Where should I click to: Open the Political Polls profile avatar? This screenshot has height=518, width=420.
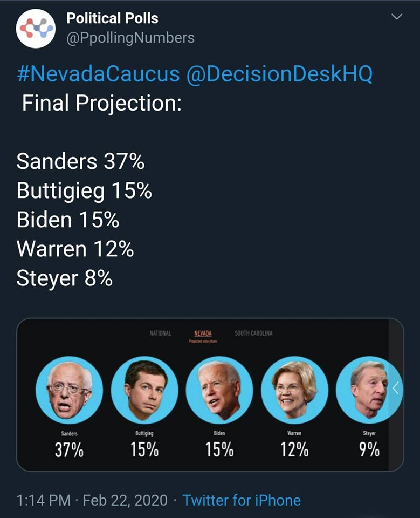tap(36, 29)
